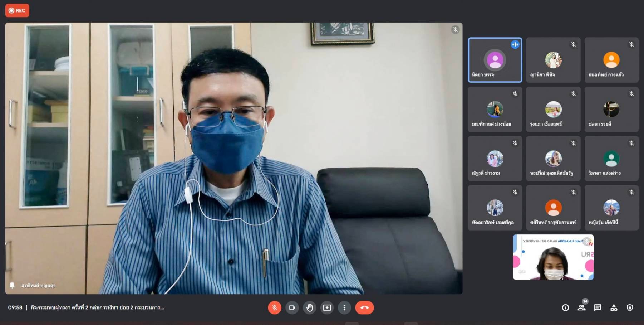Click the self-view video thumbnail
Screen dimensions: 644x325
pos(553,257)
